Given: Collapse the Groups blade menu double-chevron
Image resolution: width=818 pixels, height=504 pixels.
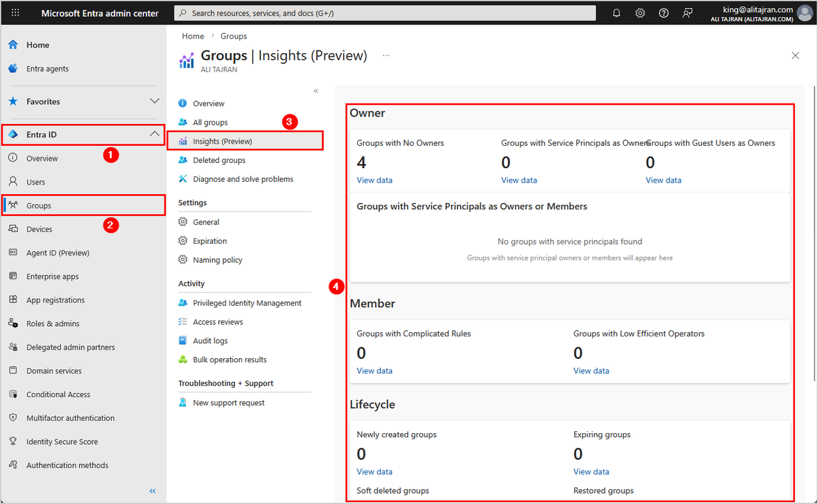Looking at the screenshot, I should pos(316,91).
